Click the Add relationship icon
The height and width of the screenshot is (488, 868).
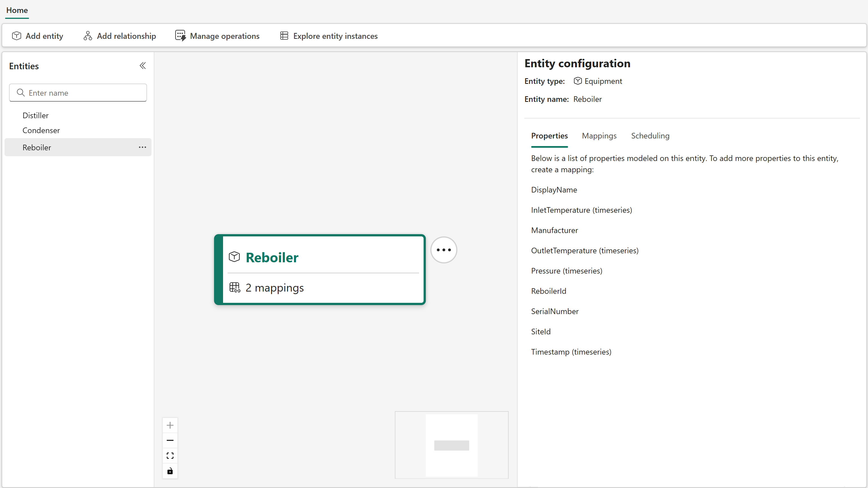88,36
